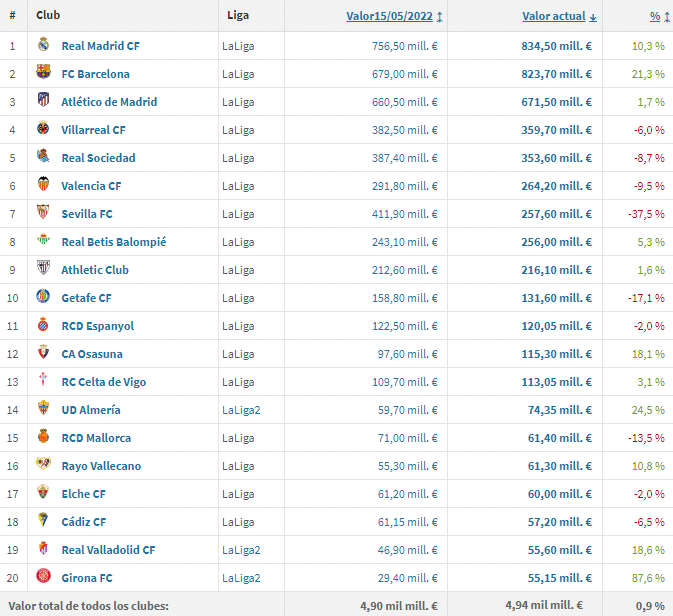Open FC Barcelona current value 823,70 mill. €
The image size is (673, 616).
(x=557, y=74)
